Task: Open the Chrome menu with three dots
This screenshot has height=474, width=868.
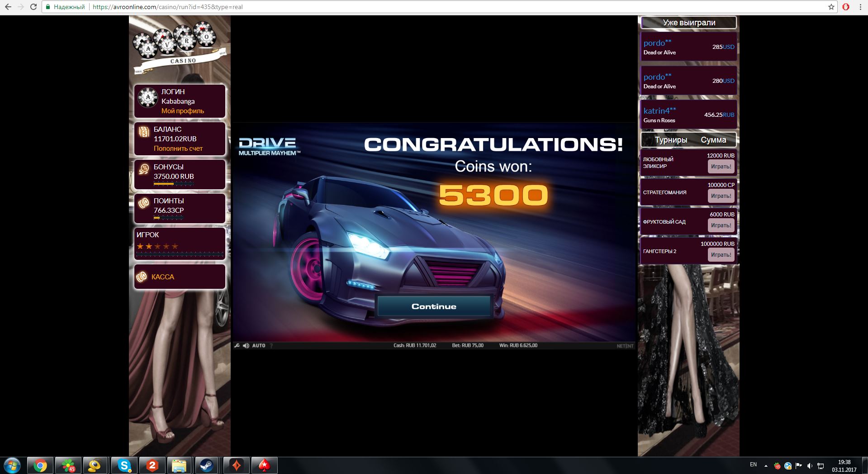Action: (x=860, y=7)
